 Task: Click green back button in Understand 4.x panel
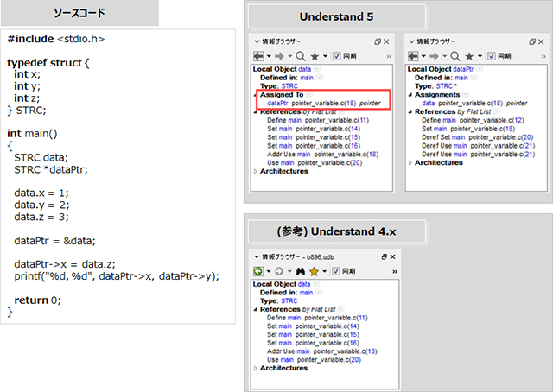click(x=258, y=271)
